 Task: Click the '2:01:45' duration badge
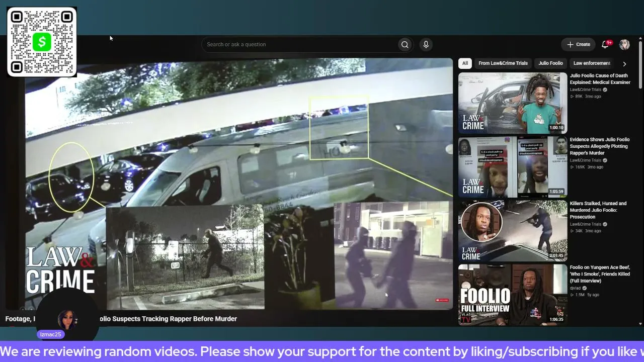556,255
